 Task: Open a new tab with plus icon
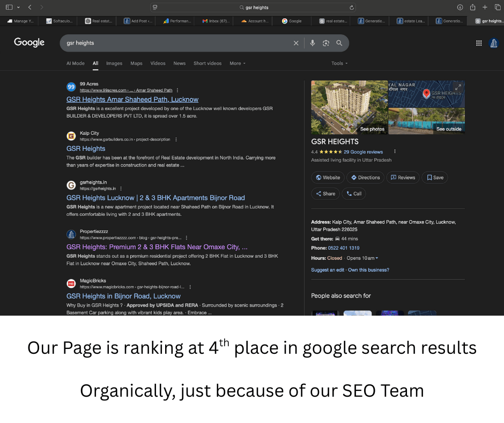point(485,7)
